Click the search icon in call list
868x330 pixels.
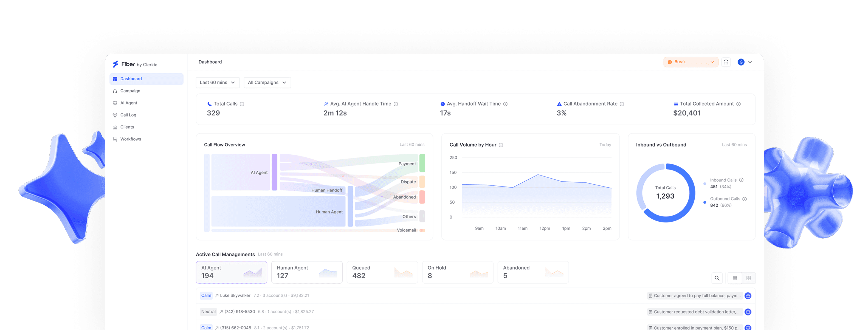pyautogui.click(x=717, y=278)
